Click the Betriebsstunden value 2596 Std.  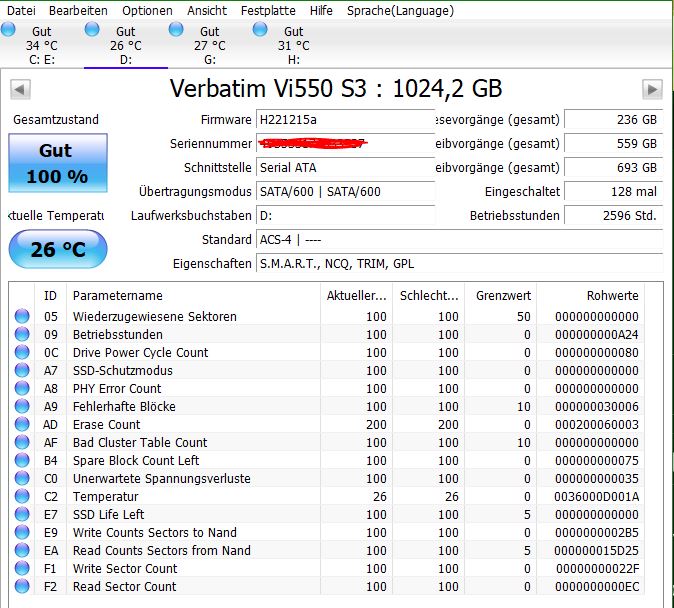613,215
